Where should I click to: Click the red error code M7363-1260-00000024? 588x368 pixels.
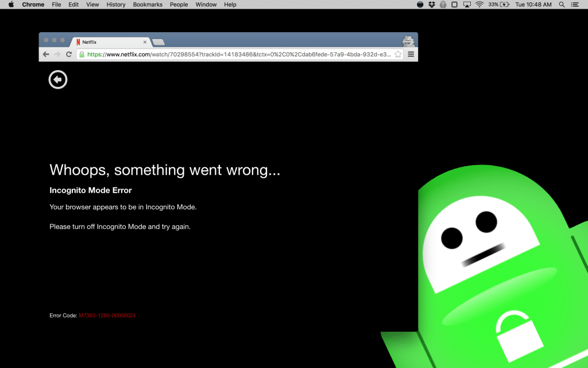tap(107, 316)
